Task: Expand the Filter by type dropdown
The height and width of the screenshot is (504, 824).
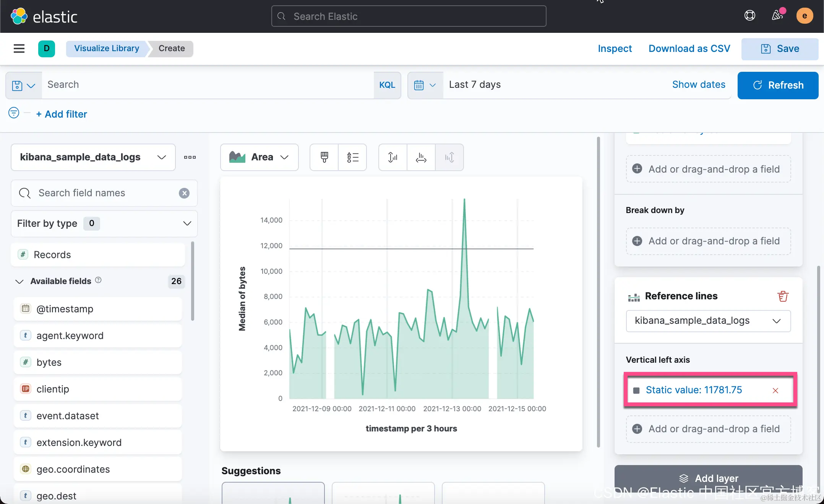Action: [x=104, y=223]
